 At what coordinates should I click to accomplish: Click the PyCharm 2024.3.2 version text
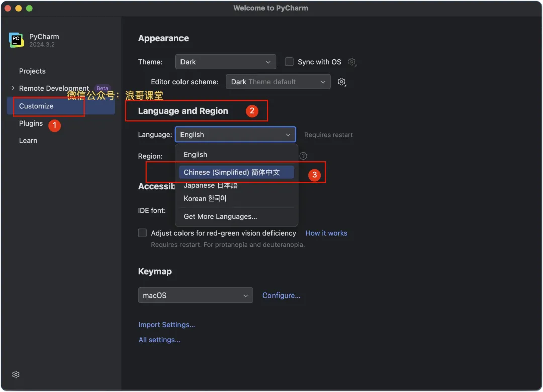coord(42,45)
